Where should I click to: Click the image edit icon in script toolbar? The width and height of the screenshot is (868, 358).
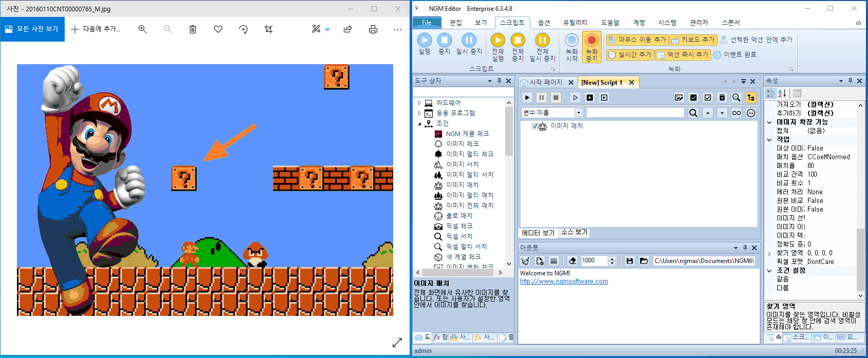(x=679, y=98)
